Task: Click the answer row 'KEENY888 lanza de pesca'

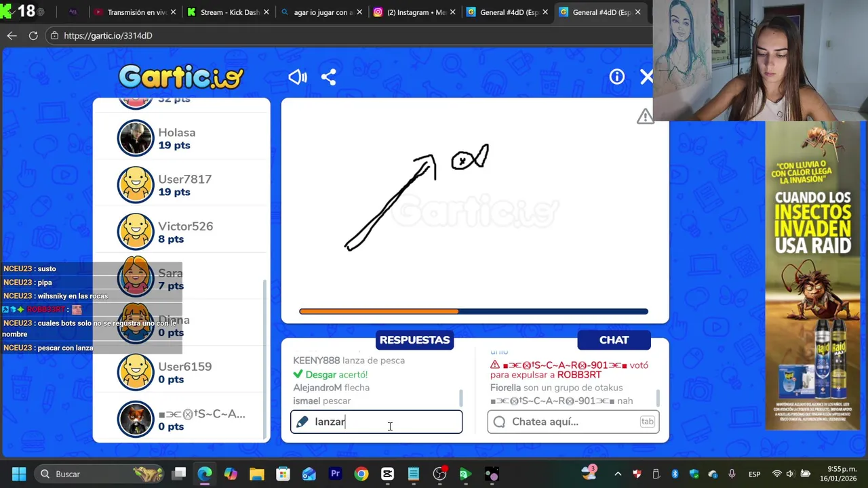Action: 349,361
